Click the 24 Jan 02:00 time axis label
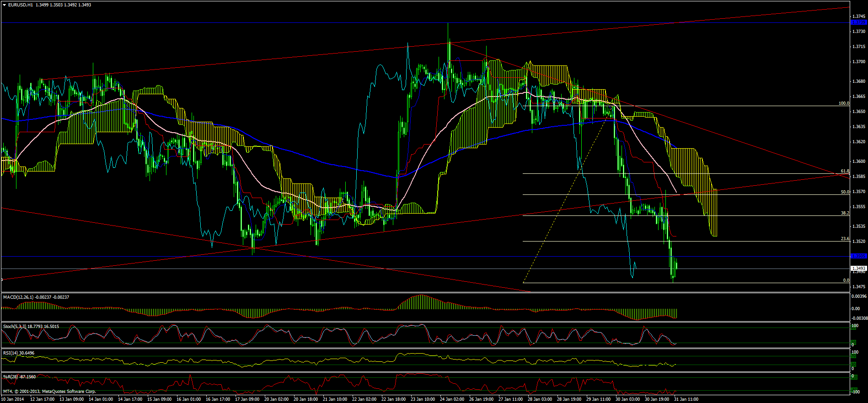868x403 pixels. (452, 399)
